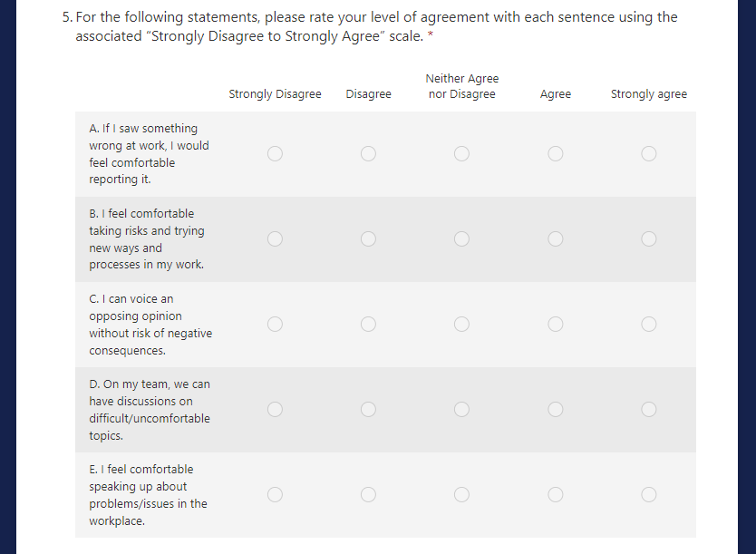756x554 pixels.
Task: Select Disagree for statement B
Action: click(368, 239)
